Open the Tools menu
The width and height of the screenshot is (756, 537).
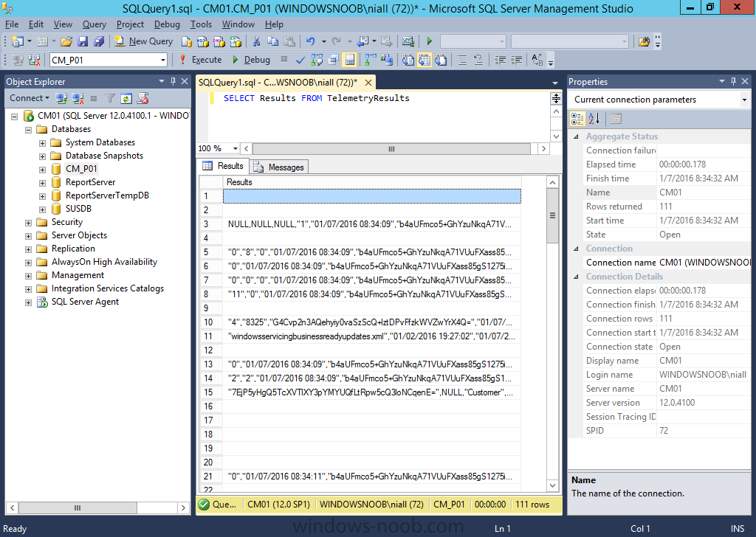point(201,24)
